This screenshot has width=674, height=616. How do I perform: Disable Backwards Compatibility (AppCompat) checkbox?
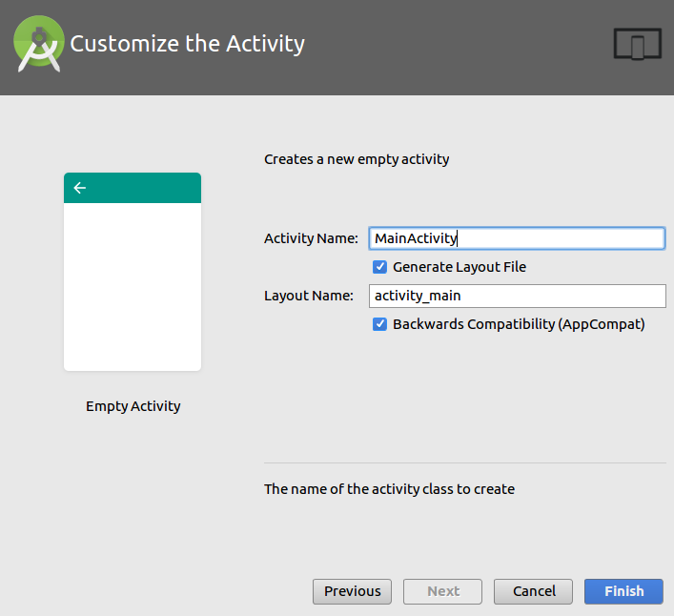click(379, 324)
